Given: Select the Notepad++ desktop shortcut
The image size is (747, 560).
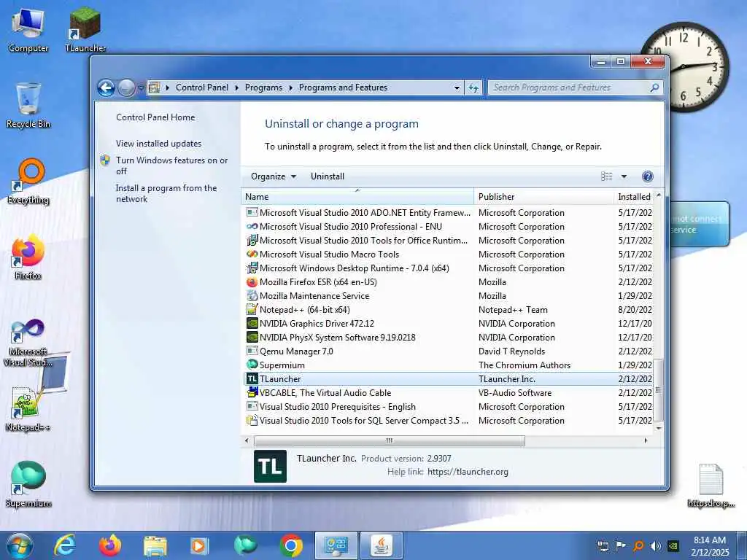Looking at the screenshot, I should (28, 410).
